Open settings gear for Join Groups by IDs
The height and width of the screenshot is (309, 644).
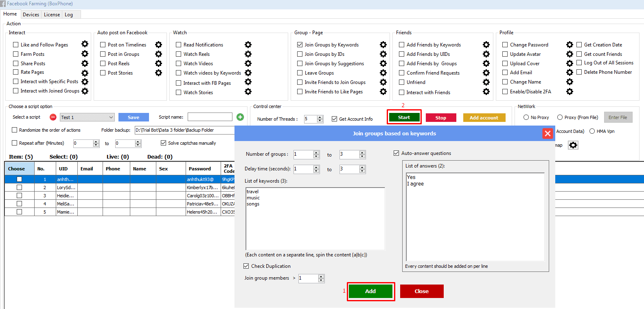click(x=383, y=54)
